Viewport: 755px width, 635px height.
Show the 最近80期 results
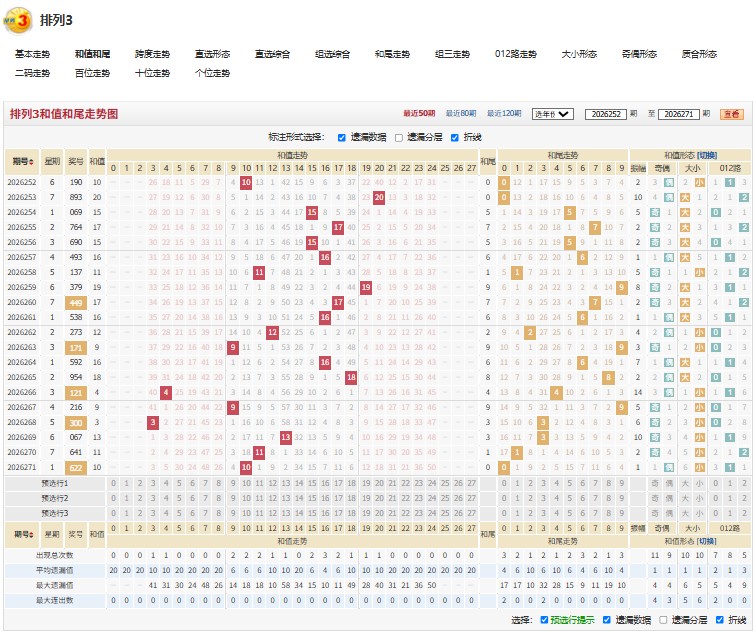pyautogui.click(x=461, y=114)
